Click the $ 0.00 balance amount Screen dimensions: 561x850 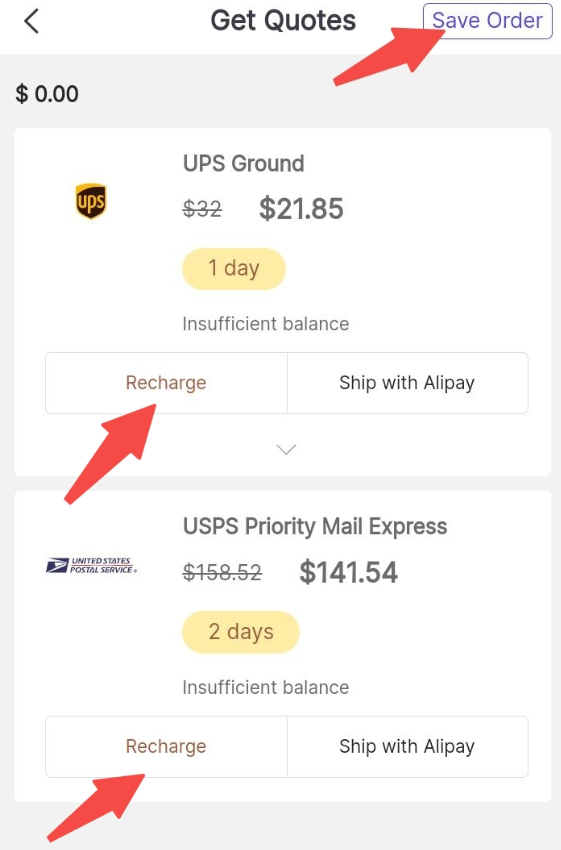tap(47, 94)
